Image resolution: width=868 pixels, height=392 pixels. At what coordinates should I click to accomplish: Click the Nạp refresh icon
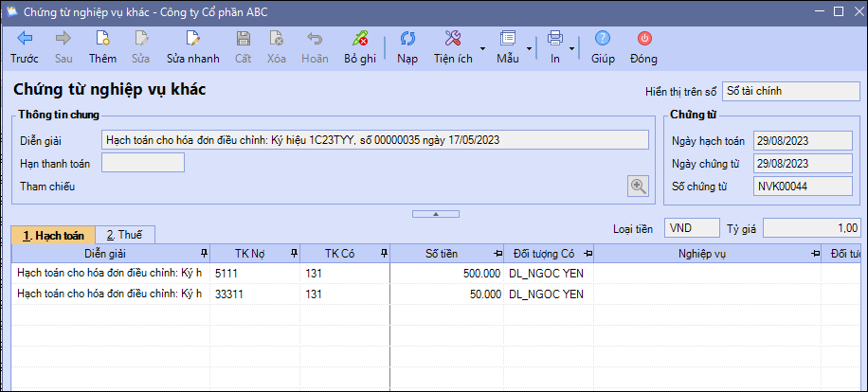click(407, 39)
